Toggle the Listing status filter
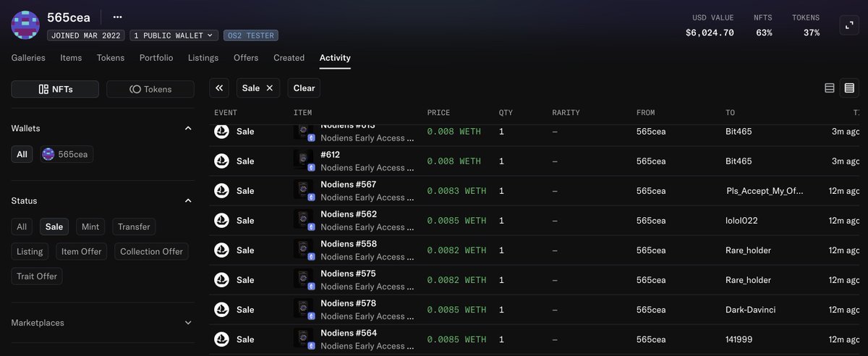The width and height of the screenshot is (868, 356). click(x=30, y=251)
